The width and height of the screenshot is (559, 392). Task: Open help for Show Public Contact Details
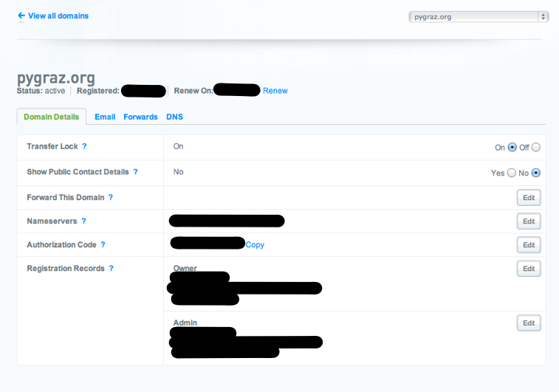coord(135,172)
